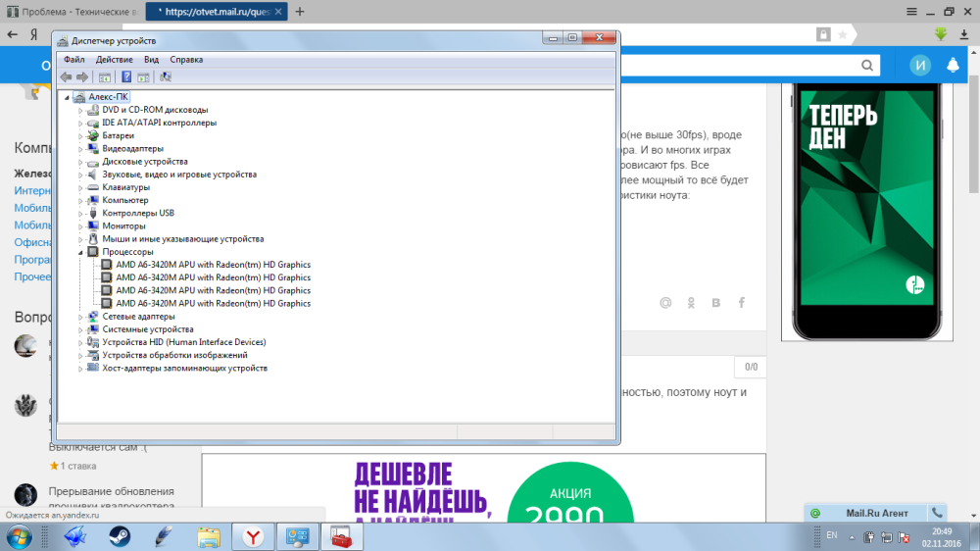980x551 pixels.
Task: Click the Сетевые адаптеры network icon
Action: (93, 316)
